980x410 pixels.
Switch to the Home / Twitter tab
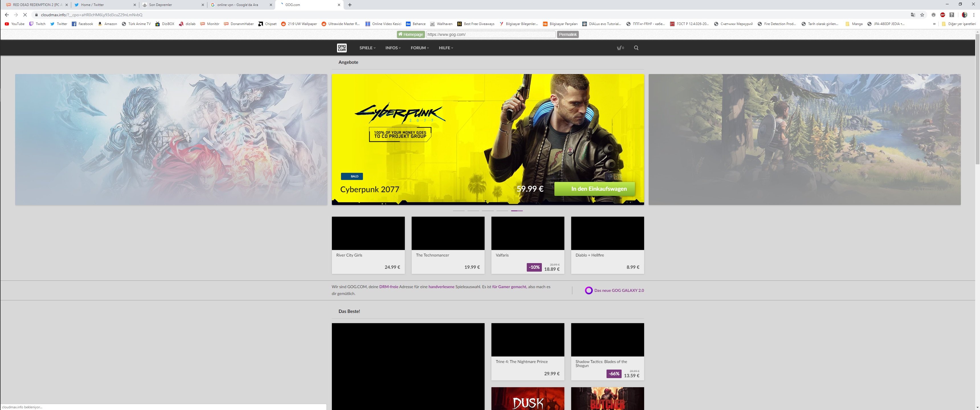[x=105, y=5]
